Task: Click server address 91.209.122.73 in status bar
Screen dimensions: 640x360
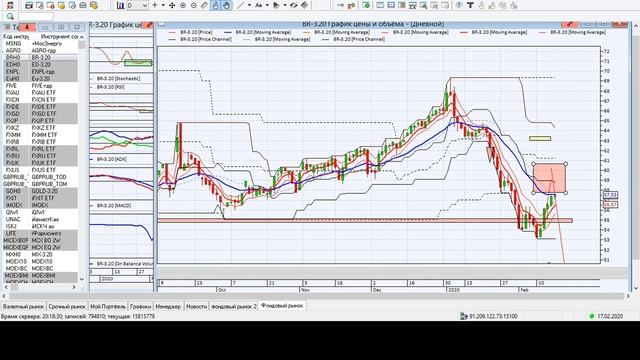Action: [493, 316]
